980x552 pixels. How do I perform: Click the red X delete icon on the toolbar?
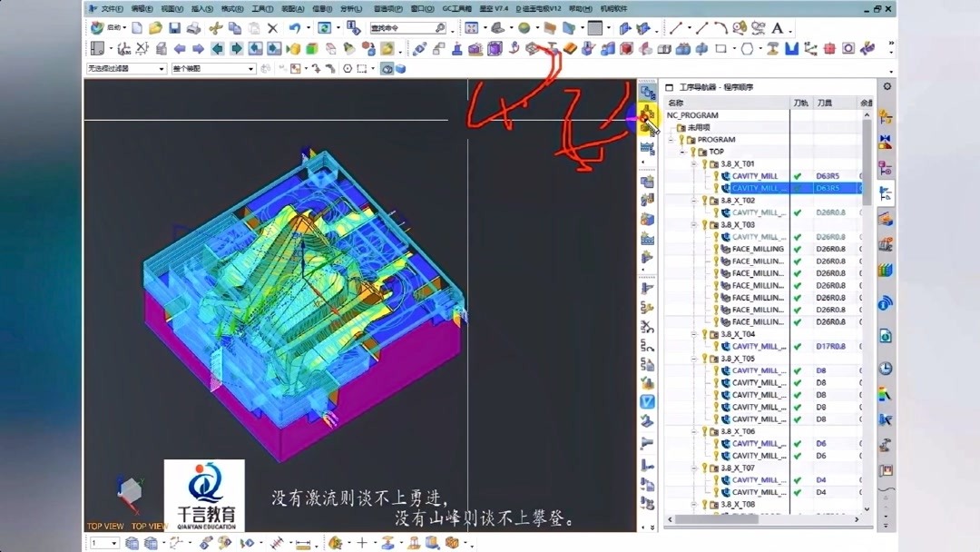point(272,28)
